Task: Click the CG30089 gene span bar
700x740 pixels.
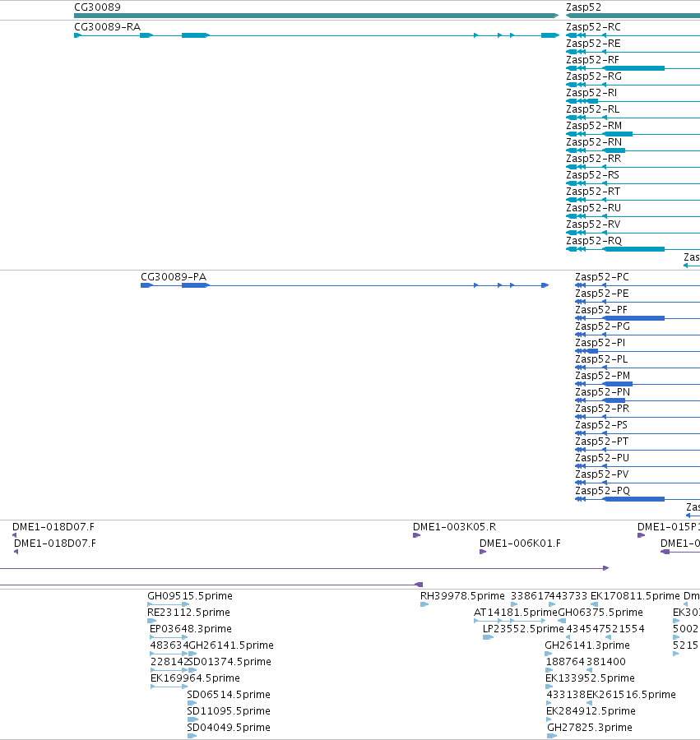Action: click(x=316, y=16)
